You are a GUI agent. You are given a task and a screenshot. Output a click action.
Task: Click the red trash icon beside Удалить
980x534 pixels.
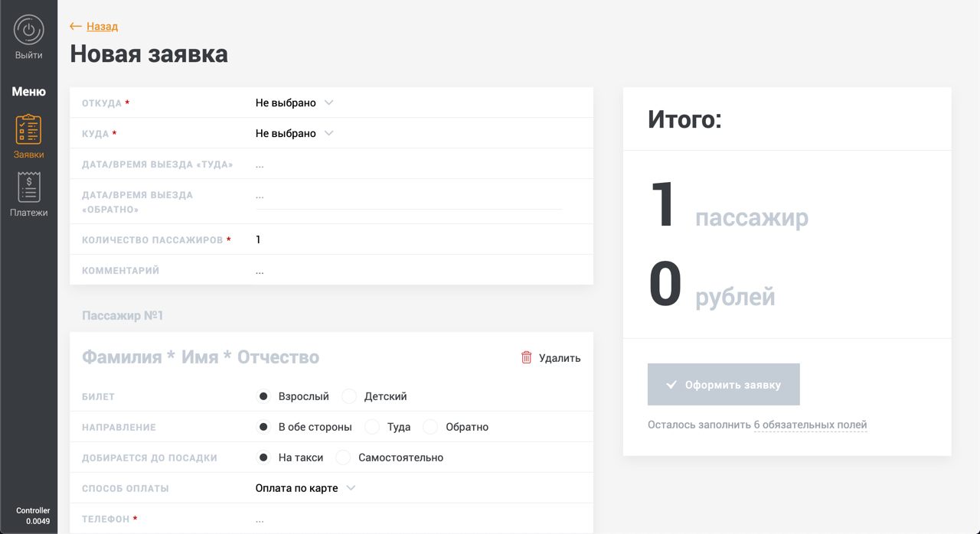pyautogui.click(x=526, y=357)
